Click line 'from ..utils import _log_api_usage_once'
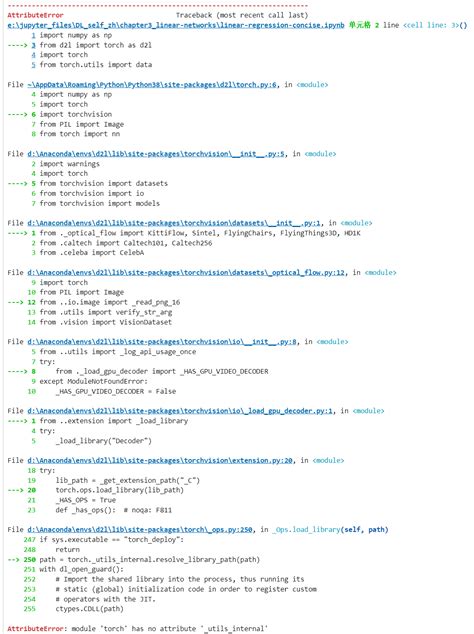 [x=118, y=352]
